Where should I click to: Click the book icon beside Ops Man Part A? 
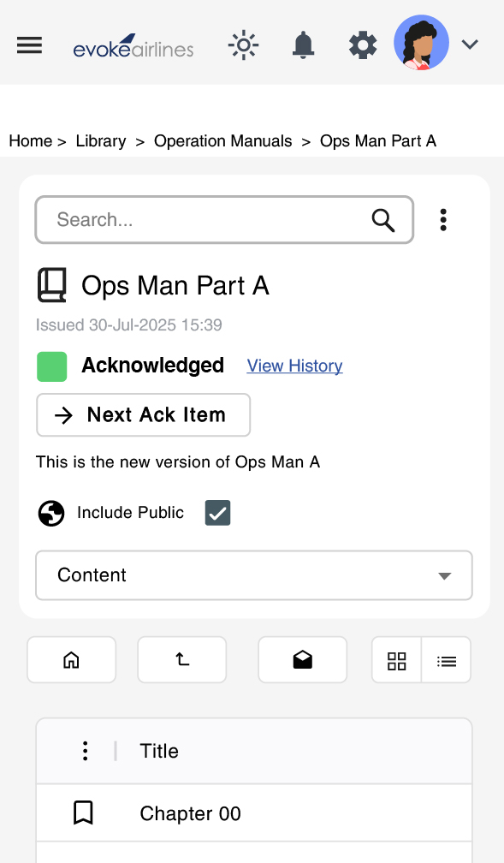(x=51, y=285)
